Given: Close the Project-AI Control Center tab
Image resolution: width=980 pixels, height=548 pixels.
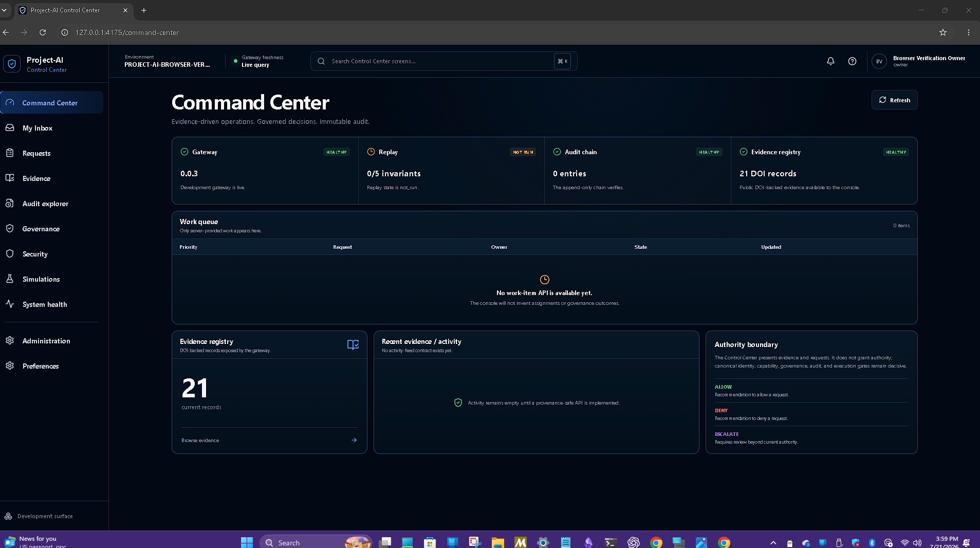Looking at the screenshot, I should pos(125,10).
